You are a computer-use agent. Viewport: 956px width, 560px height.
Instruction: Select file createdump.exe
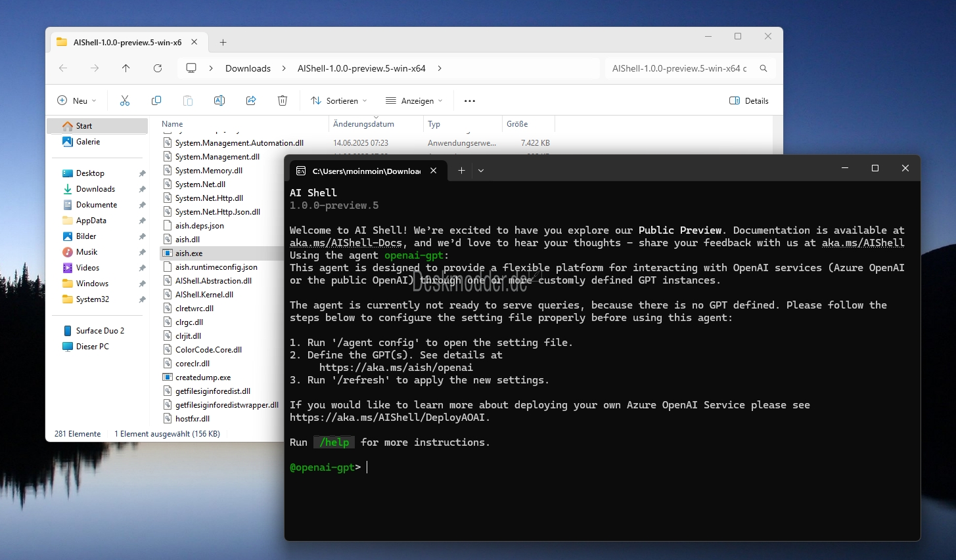[203, 377]
